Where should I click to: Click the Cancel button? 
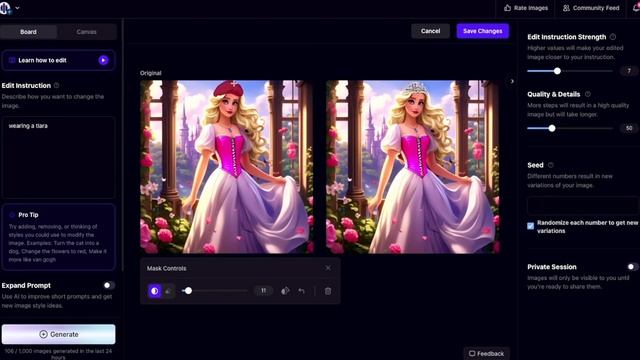click(430, 31)
